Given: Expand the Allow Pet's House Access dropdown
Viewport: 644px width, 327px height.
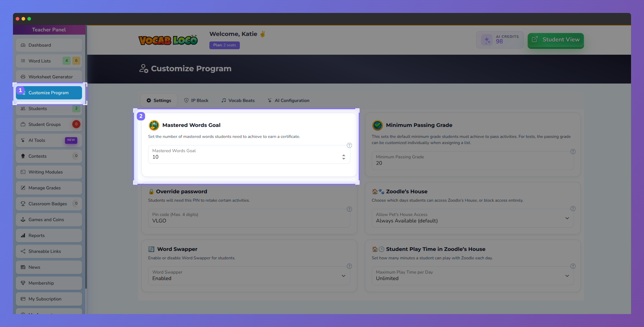Looking at the screenshot, I should (x=473, y=218).
